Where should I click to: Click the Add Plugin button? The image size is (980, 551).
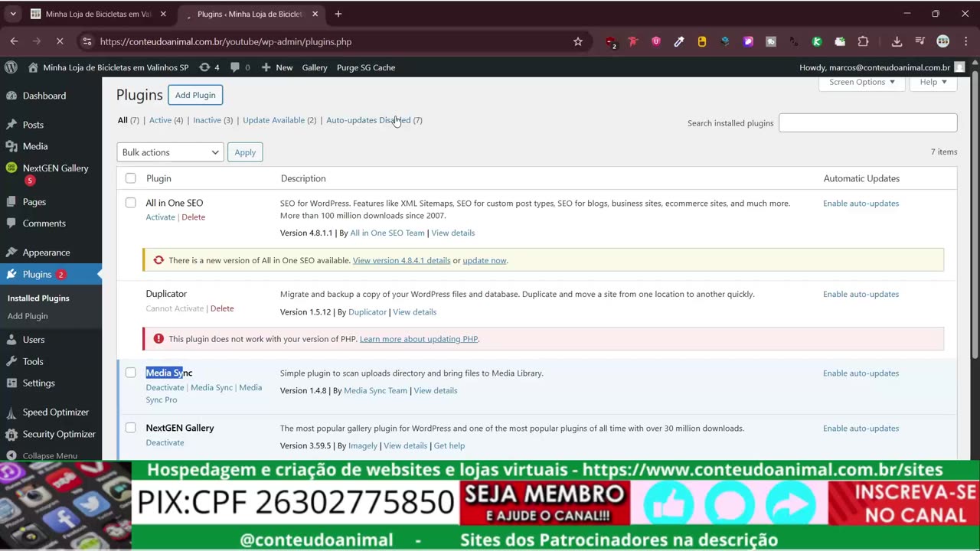[195, 95]
